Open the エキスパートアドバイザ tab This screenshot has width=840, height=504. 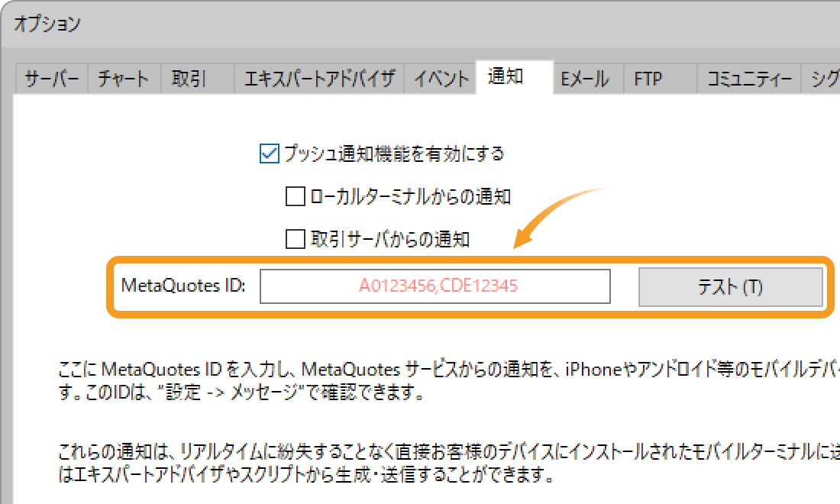coord(319,79)
